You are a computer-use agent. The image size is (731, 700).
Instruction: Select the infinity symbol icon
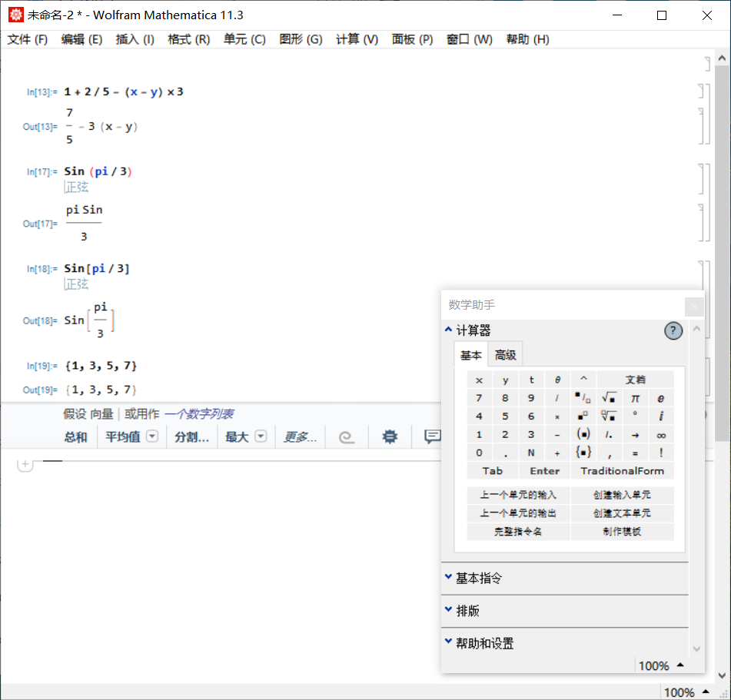coord(661,434)
